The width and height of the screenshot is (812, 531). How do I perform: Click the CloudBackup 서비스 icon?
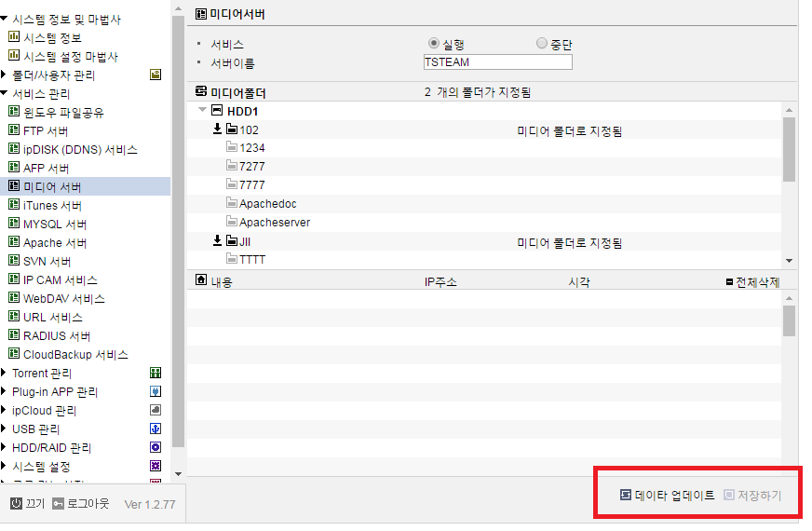(x=14, y=354)
